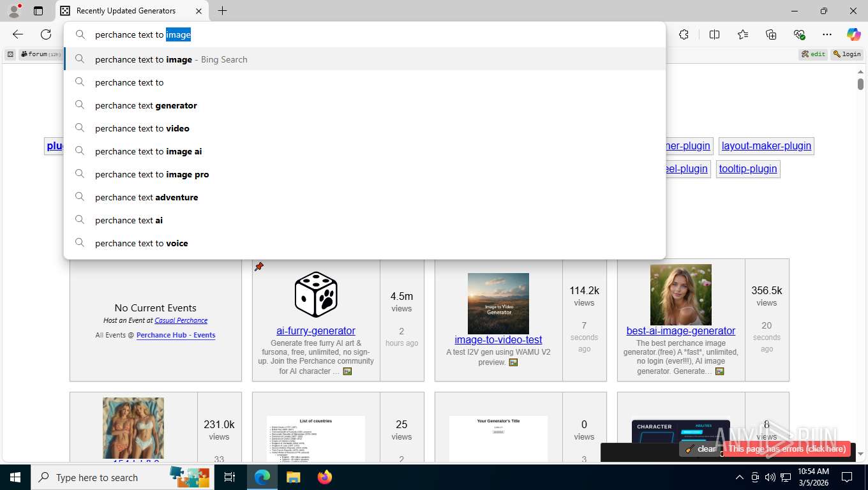Click the vertical scrollbar thumb

point(860,84)
